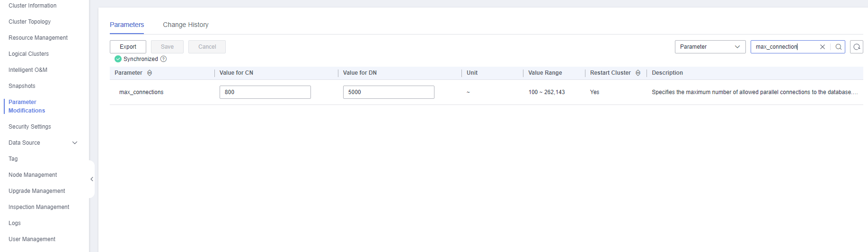Select Parameter Modifications in sidebar
The image size is (868, 252).
click(x=27, y=106)
